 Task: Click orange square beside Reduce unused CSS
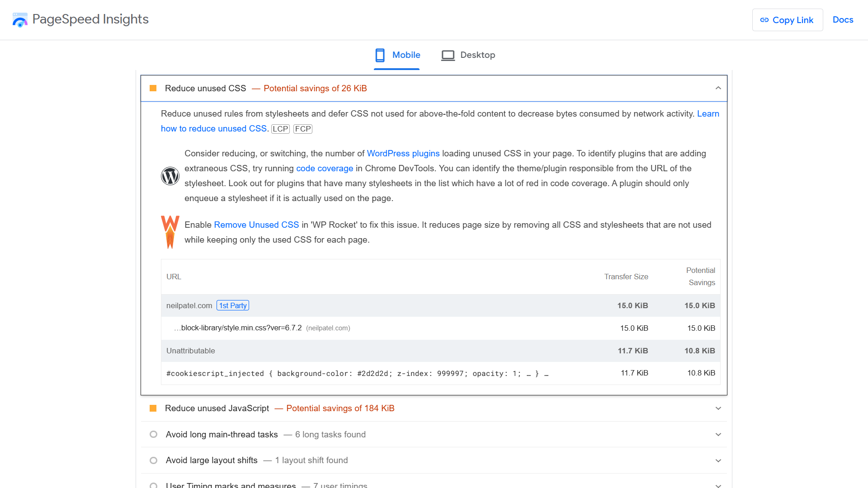coord(153,88)
